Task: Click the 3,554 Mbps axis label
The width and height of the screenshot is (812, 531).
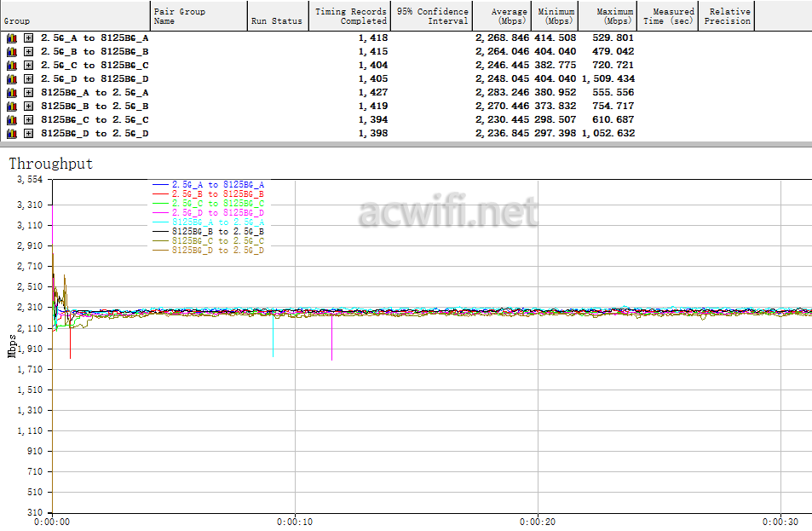Action: point(30,180)
